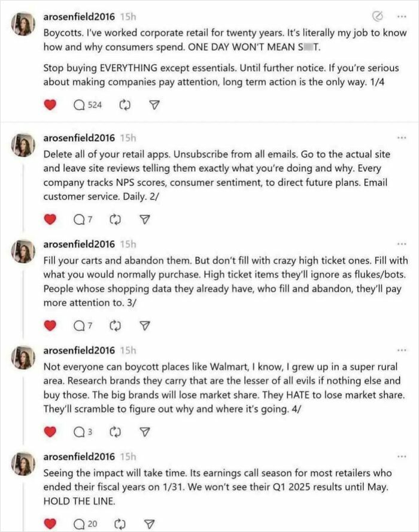Toggle the like heart on post 2/

[x=50, y=219]
